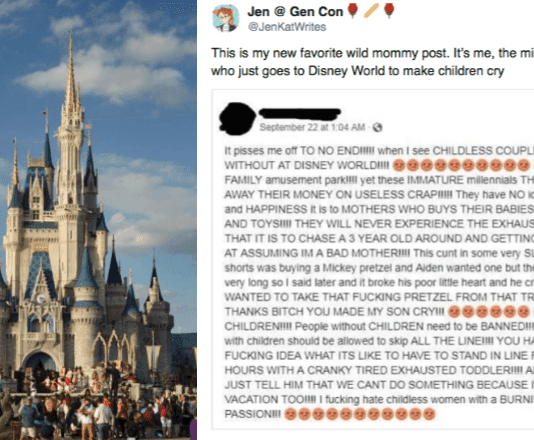
Task: Click the baguette emoji beside the name
Action: [x=371, y=11]
